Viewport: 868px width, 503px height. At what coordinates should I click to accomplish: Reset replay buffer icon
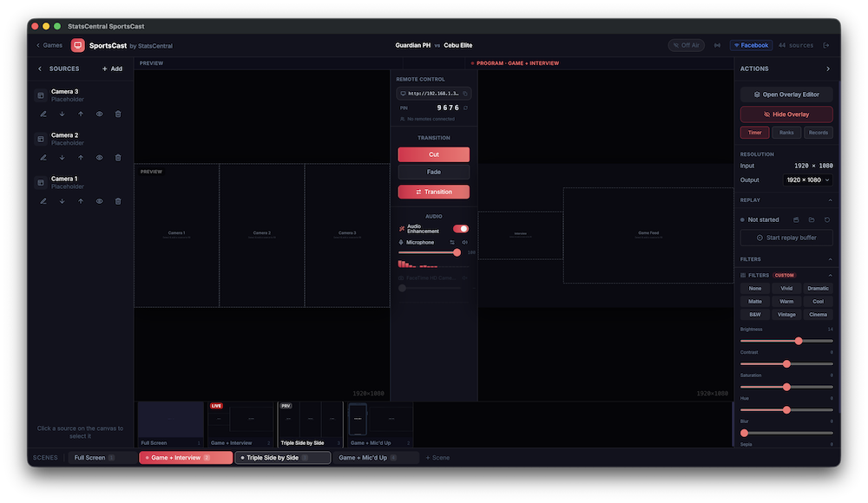(x=827, y=219)
